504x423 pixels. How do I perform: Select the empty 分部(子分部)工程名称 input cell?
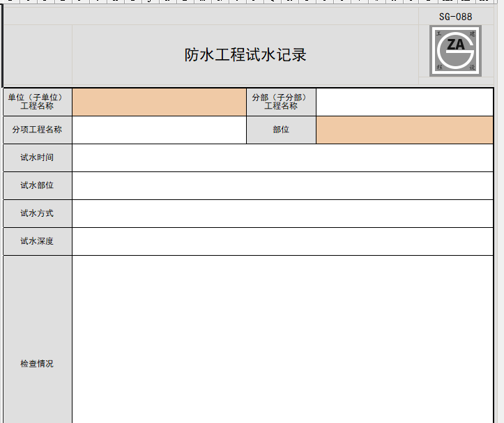coord(404,102)
